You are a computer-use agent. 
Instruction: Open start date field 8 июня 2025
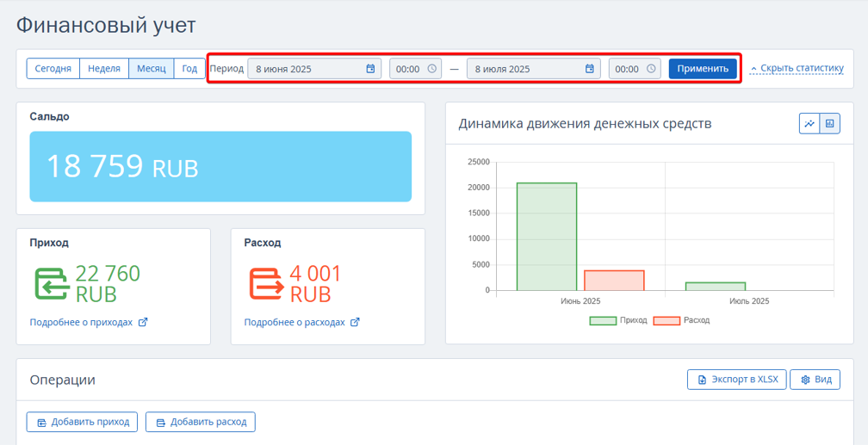(314, 69)
